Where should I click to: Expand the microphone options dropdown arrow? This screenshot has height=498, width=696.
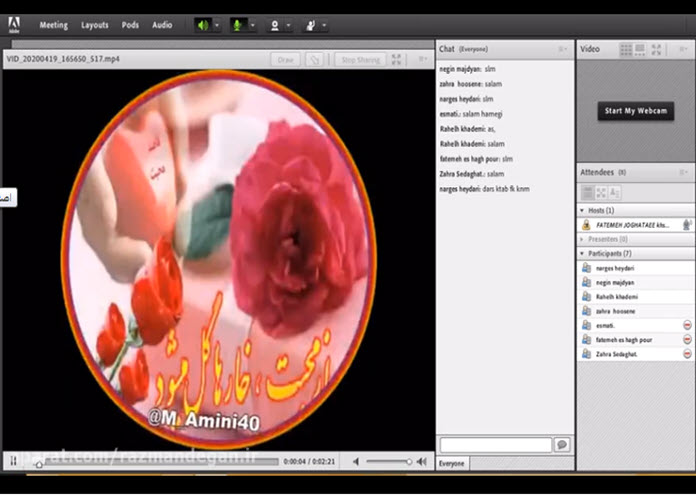click(x=253, y=25)
